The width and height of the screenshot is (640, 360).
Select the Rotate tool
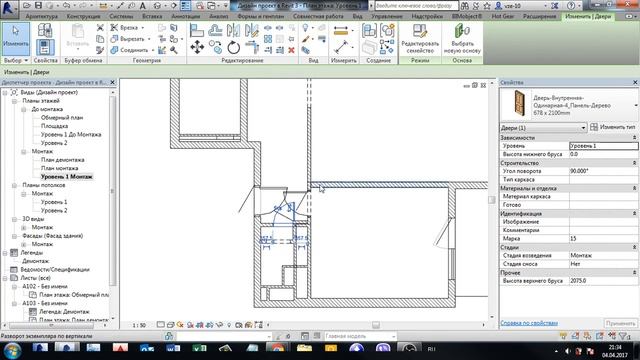233,47
